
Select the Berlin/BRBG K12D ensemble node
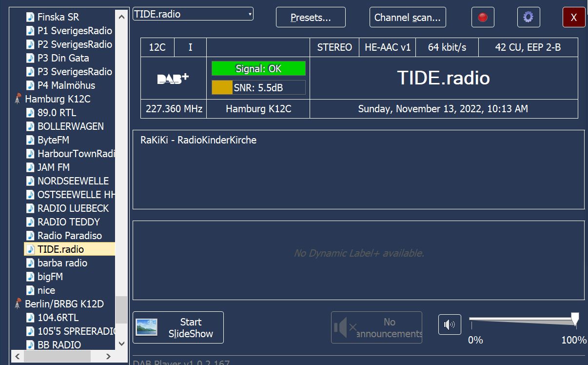point(64,304)
